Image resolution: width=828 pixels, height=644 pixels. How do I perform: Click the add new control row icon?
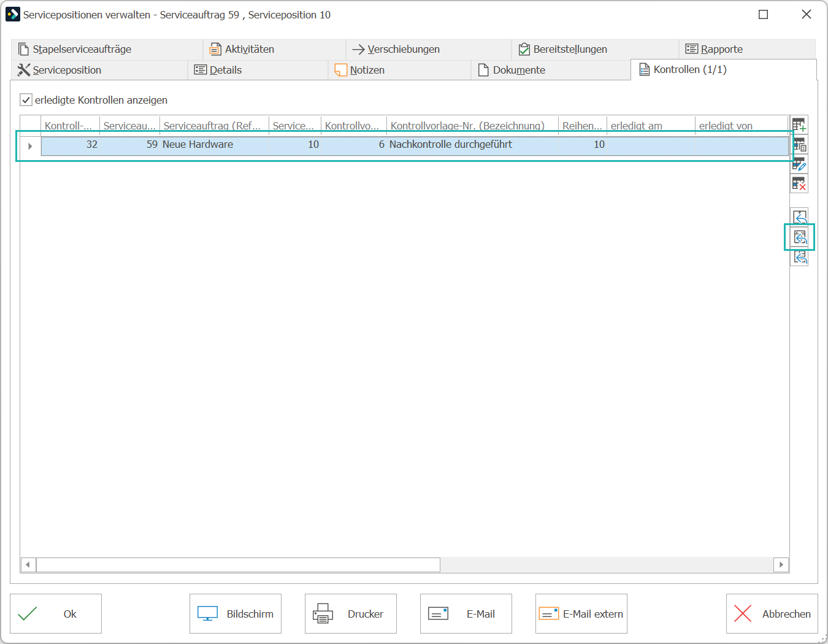[799, 125]
